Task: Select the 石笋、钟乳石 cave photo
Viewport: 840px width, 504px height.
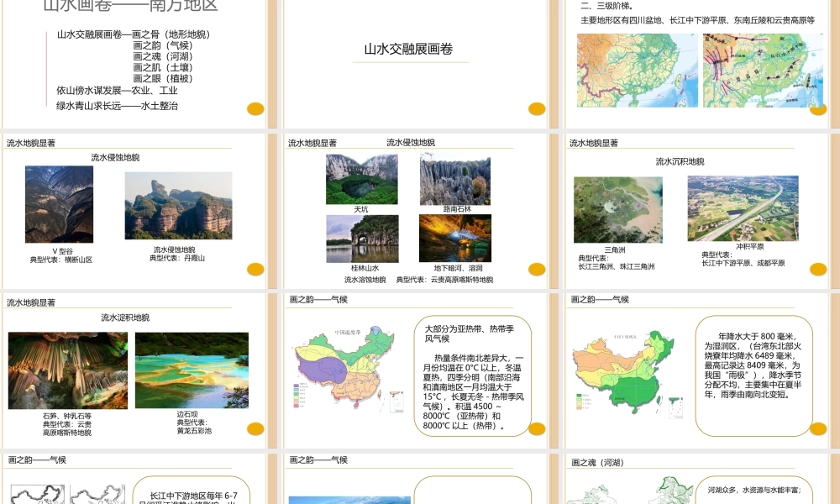Action: [x=68, y=370]
